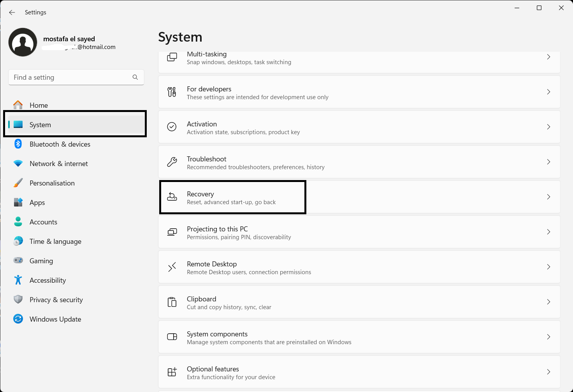Expand the System components chevron
The height and width of the screenshot is (392, 573).
tap(548, 337)
